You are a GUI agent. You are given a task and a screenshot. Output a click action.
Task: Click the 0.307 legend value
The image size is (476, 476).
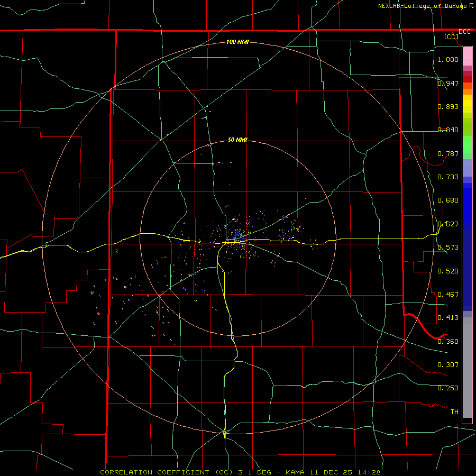tap(448, 365)
